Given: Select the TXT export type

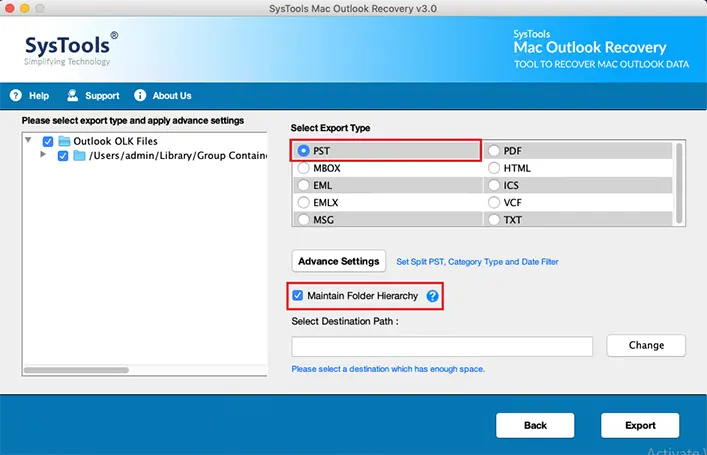Looking at the screenshot, I should pyautogui.click(x=494, y=220).
